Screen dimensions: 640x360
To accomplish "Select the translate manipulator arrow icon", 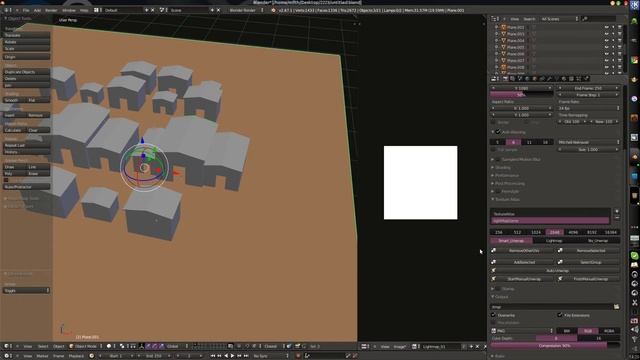I will point(148,346).
